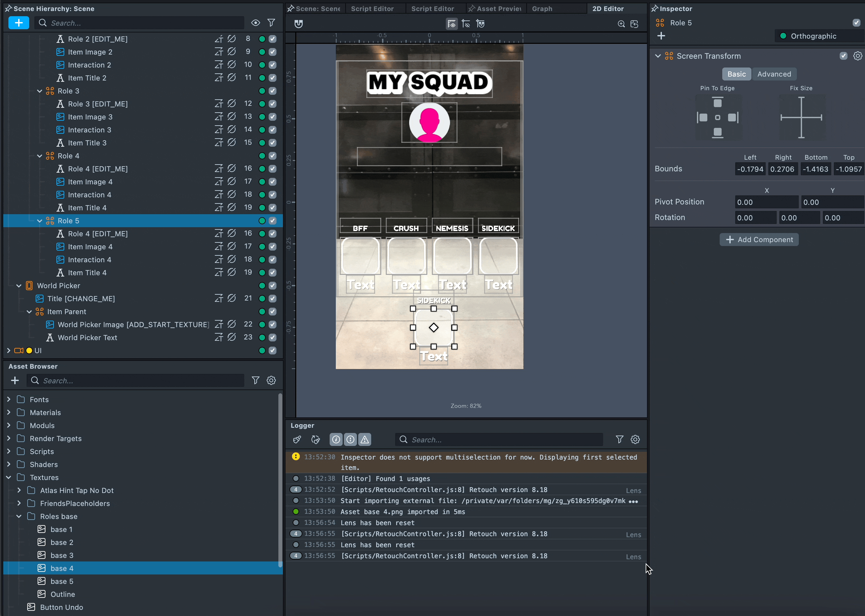Select the Advanced tab in Screen Transform
Image resolution: width=865 pixels, height=616 pixels.
pyautogui.click(x=774, y=74)
